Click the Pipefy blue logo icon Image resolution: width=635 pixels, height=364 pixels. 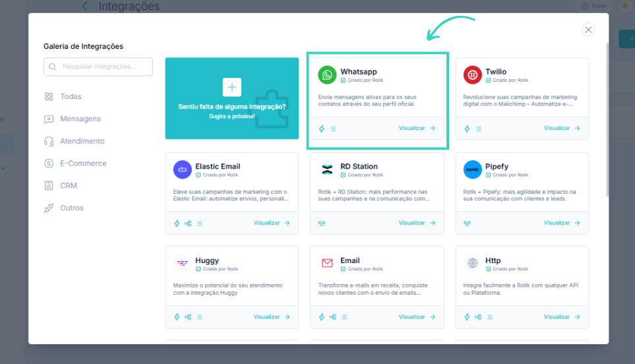pyautogui.click(x=472, y=169)
